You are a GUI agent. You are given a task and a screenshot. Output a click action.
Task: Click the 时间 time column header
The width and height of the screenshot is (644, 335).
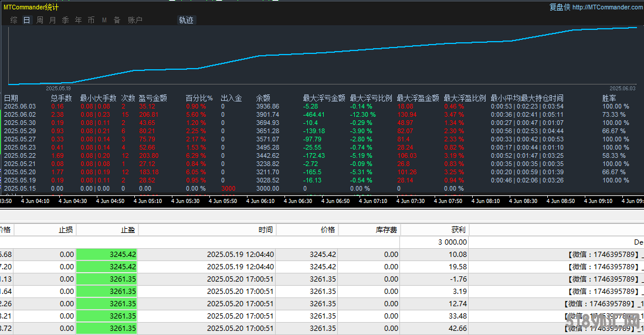tap(207, 230)
